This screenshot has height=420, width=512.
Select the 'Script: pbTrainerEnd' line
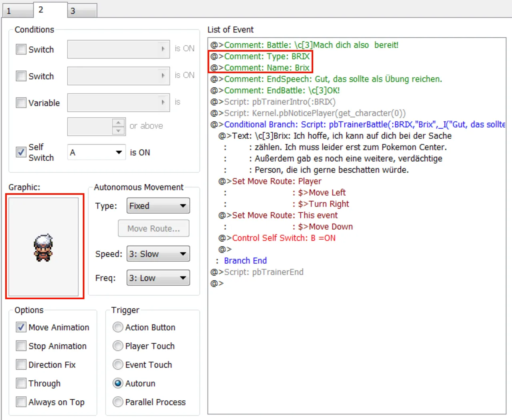[257, 272]
